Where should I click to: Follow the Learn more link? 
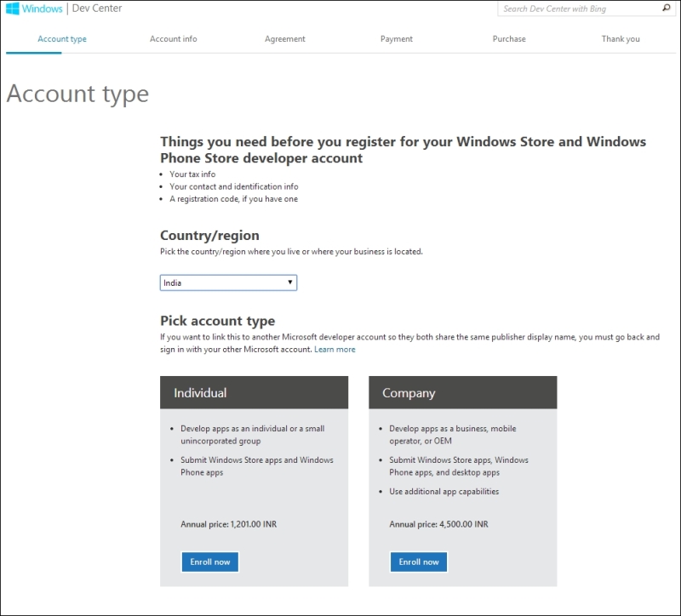pos(335,350)
